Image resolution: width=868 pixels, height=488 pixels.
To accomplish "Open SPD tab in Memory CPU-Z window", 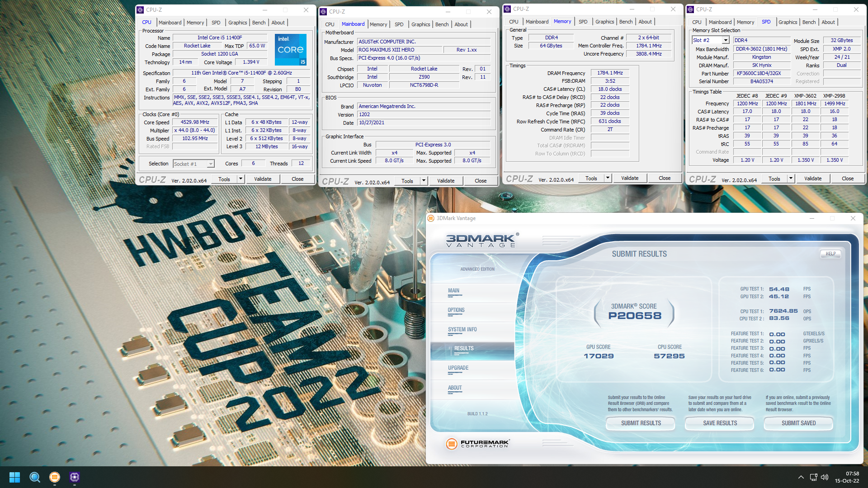I will [x=583, y=22].
